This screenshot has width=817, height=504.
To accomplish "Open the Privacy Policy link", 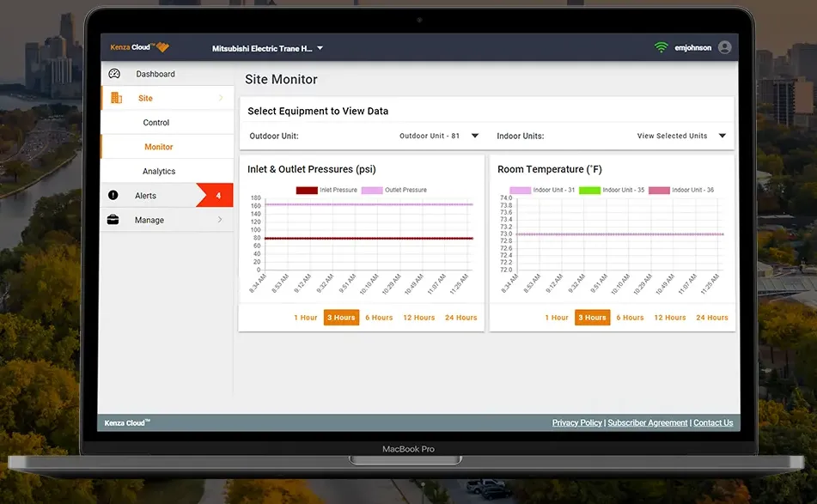I will pos(576,423).
